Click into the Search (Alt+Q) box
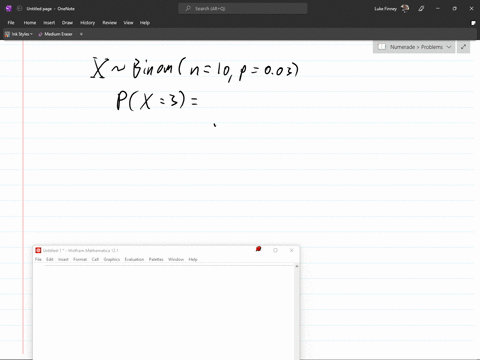480x360 pixels. [243, 8]
